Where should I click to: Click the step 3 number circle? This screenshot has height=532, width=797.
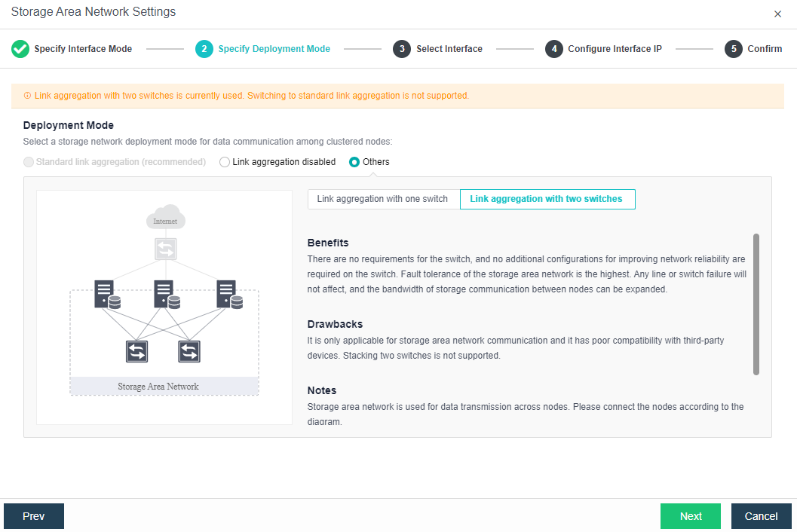tap(402, 49)
